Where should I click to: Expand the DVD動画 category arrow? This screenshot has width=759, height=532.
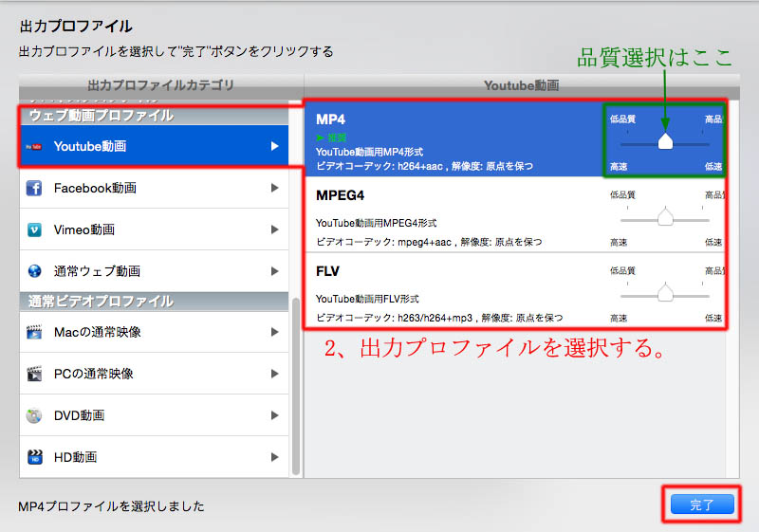click(x=274, y=415)
